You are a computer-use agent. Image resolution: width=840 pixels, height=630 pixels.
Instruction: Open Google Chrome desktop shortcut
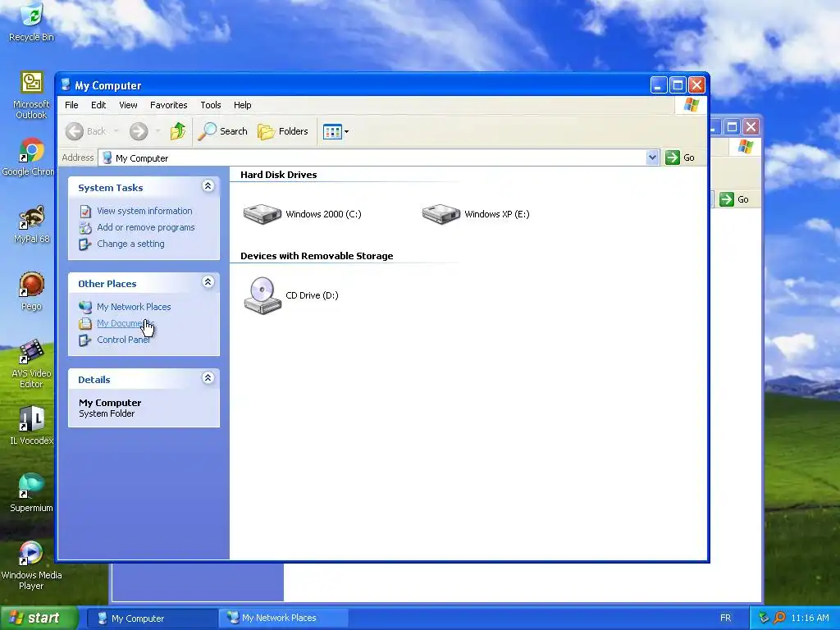30,157
